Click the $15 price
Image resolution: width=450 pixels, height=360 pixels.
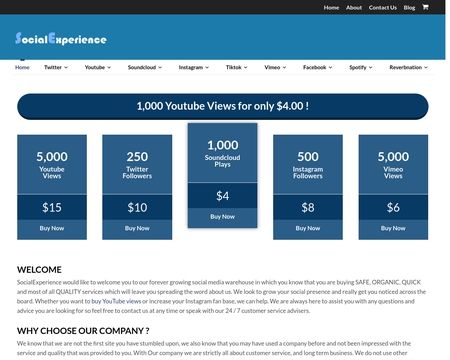pos(52,207)
